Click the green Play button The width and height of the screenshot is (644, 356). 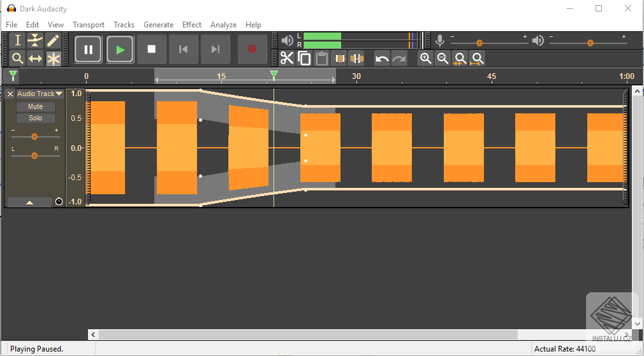pyautogui.click(x=120, y=49)
